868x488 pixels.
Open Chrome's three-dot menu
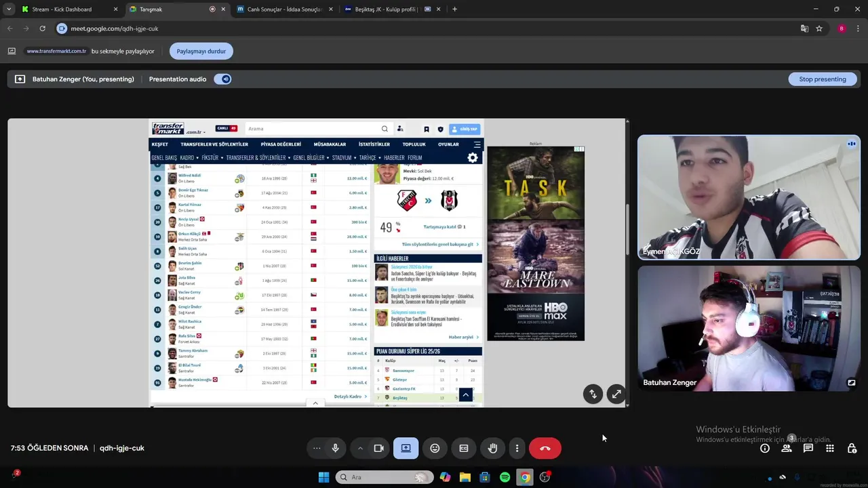(859, 28)
